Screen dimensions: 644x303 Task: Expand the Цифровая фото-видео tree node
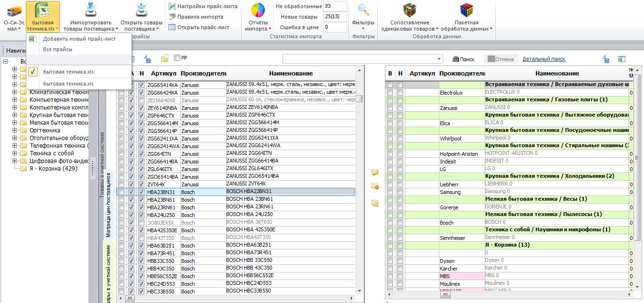pos(15,161)
